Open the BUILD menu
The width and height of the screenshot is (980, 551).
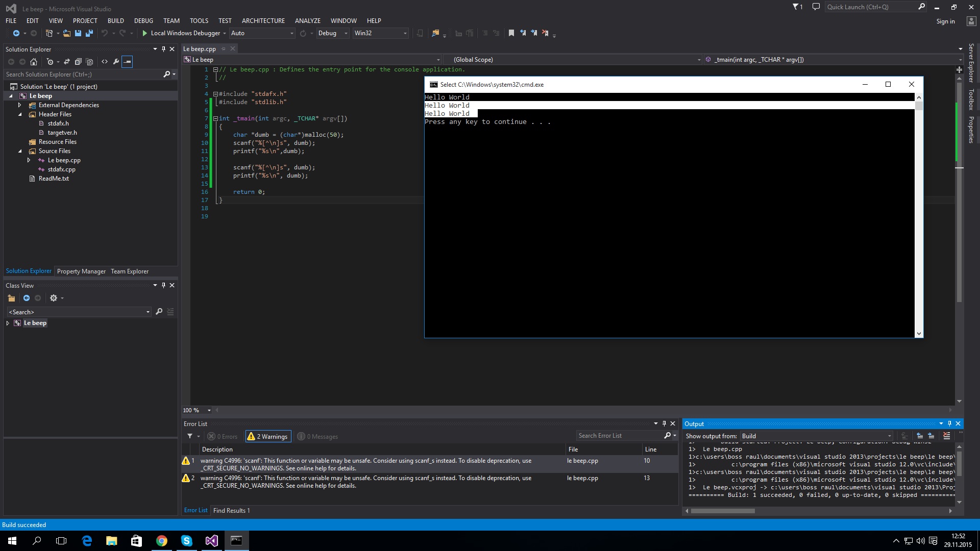tap(115, 21)
